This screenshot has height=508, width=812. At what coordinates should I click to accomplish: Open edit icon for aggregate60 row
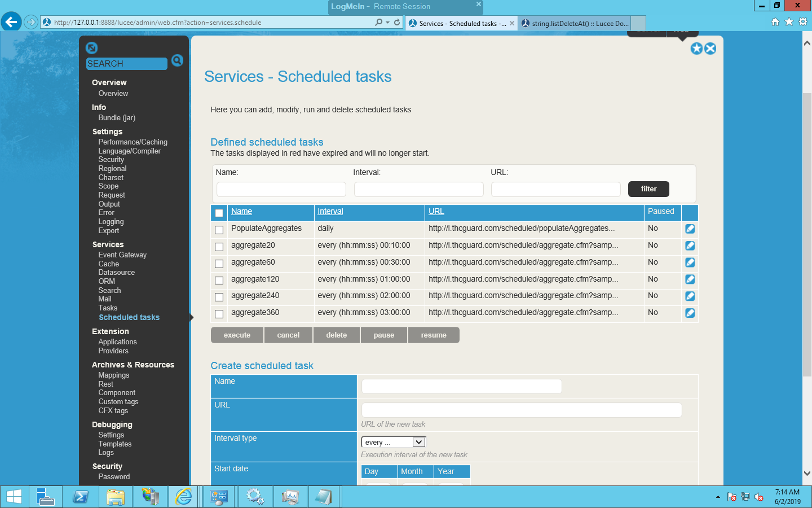(690, 262)
